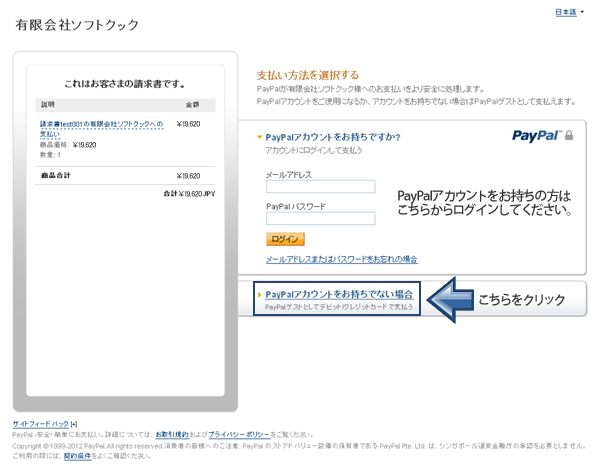600x470 pixels.
Task: Open the 請求書test001 payment description link
Action: point(101,129)
